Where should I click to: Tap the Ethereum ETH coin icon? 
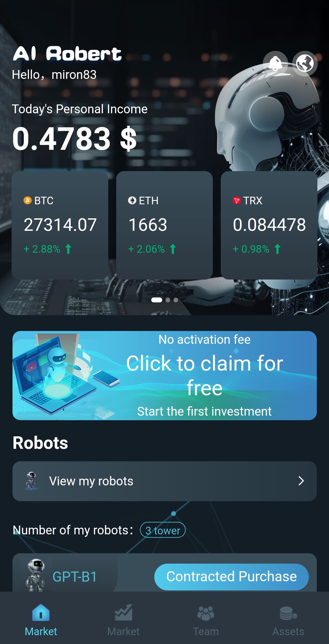[x=132, y=200]
